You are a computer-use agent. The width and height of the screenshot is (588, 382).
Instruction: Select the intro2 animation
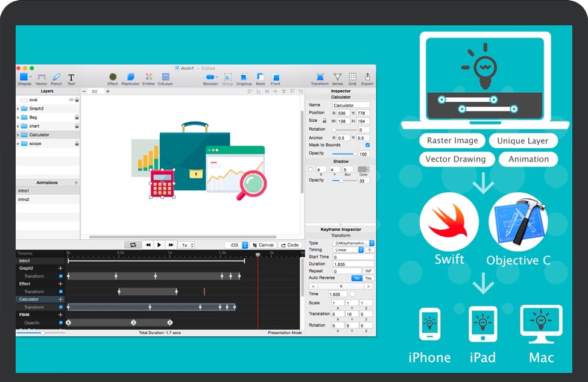pos(24,199)
